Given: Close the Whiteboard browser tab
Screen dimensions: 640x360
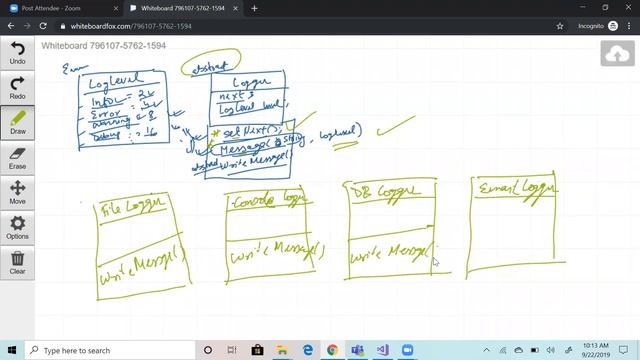Looking at the screenshot, I should 236,8.
